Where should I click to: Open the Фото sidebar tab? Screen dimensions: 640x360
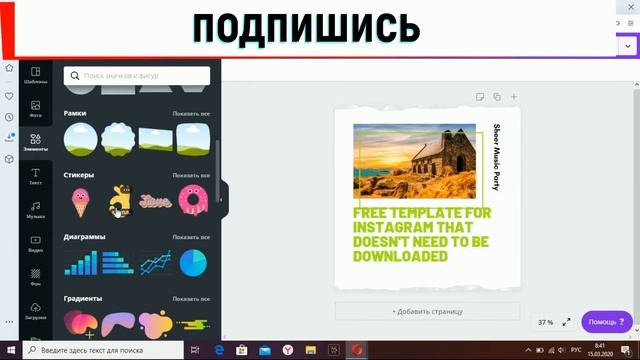tap(36, 109)
